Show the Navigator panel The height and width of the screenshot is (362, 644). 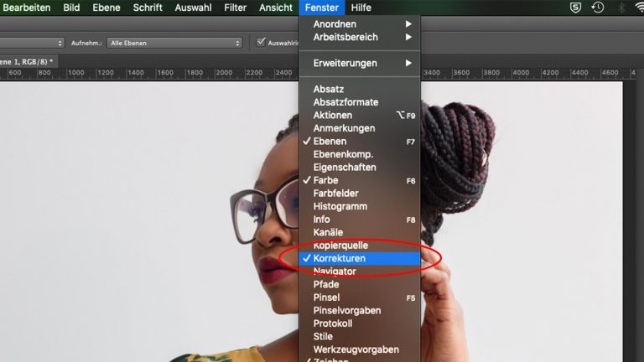coord(360,271)
